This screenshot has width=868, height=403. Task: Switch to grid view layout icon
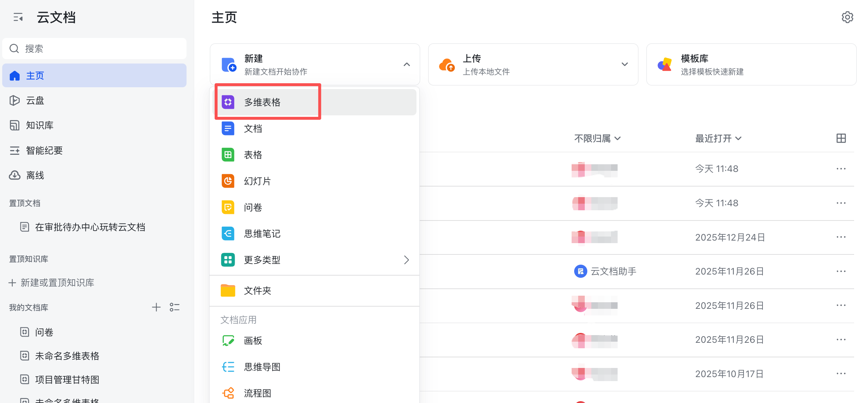click(x=841, y=138)
